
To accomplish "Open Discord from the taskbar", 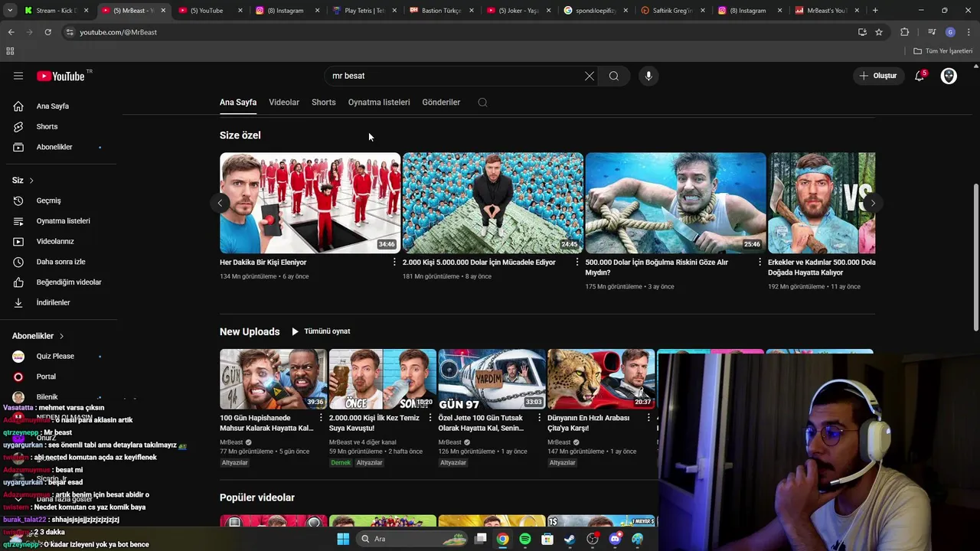I will click(x=615, y=539).
